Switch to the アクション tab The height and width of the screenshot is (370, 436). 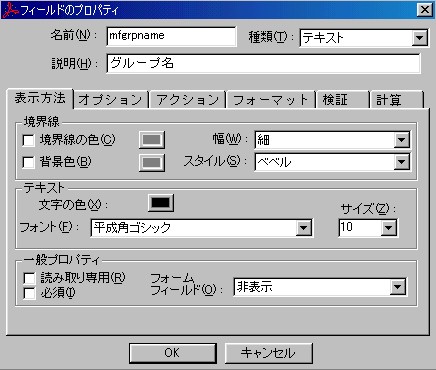tap(188, 100)
